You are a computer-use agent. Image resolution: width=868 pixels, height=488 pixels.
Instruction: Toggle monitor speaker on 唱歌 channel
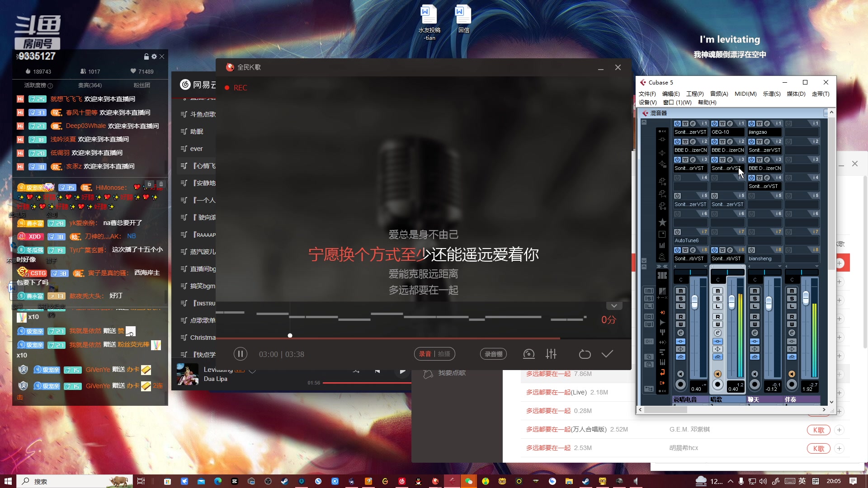coord(718,374)
